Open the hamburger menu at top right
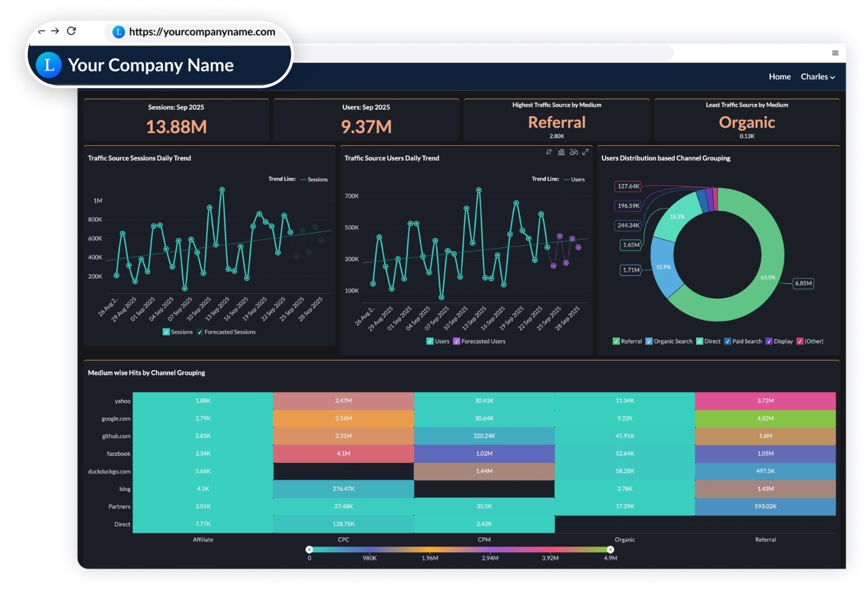Viewport: 868px width, 591px height. pyautogui.click(x=836, y=53)
